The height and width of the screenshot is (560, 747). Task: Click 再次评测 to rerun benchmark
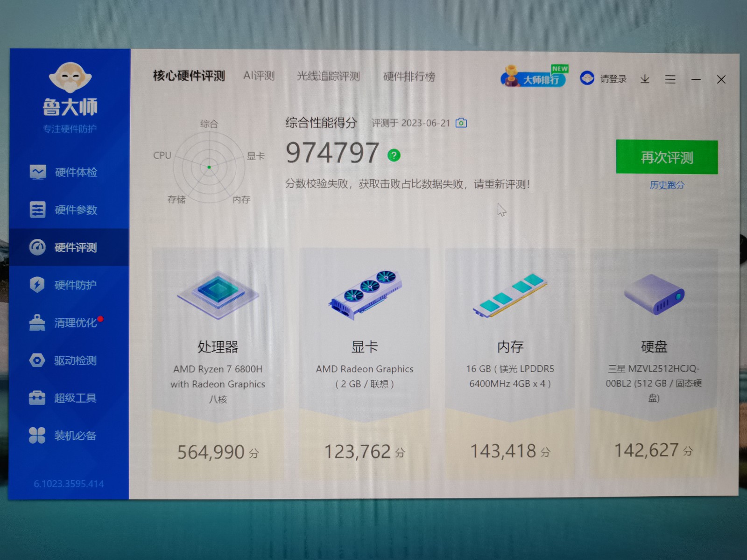(667, 157)
